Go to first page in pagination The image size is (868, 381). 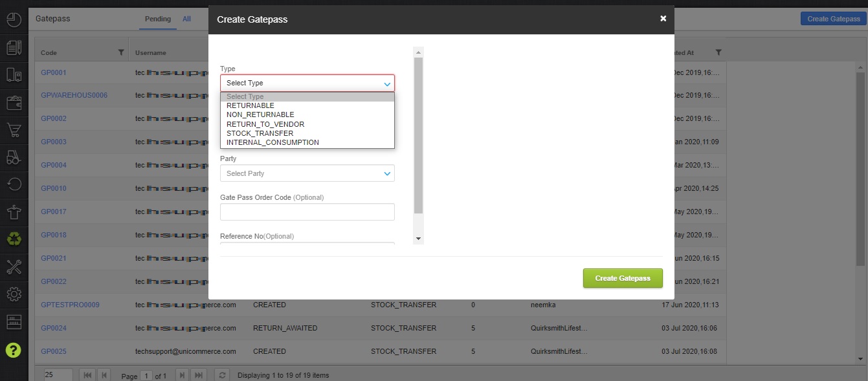87,375
